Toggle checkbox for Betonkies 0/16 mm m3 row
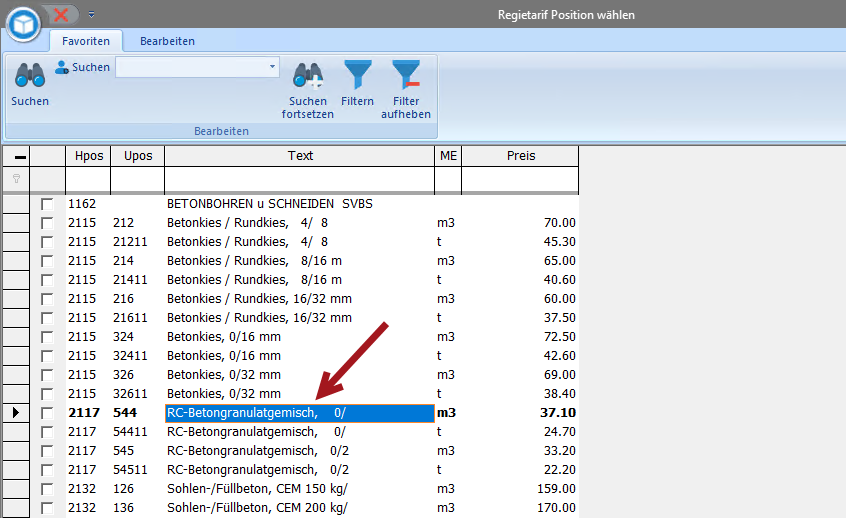The width and height of the screenshot is (846, 518). [47, 337]
